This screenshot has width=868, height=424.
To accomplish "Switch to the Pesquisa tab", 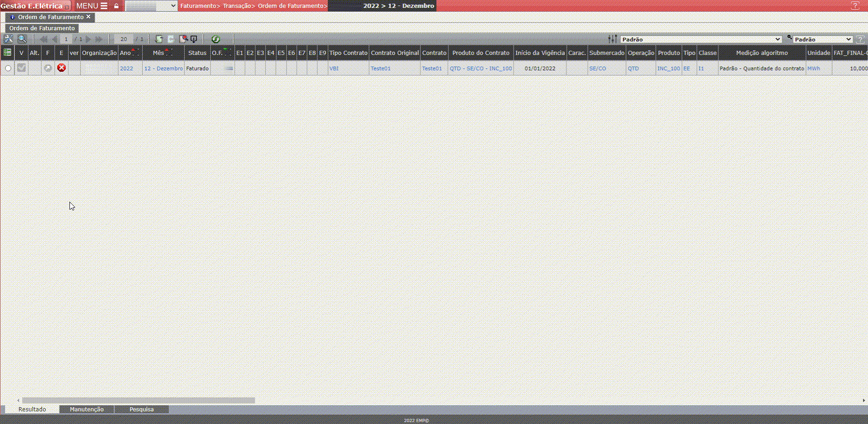I will (x=141, y=409).
